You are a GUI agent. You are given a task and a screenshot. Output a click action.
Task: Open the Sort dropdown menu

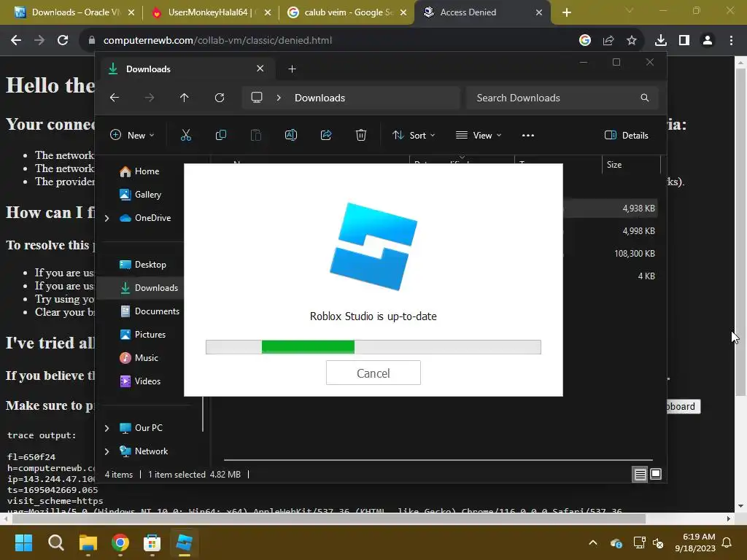414,135
